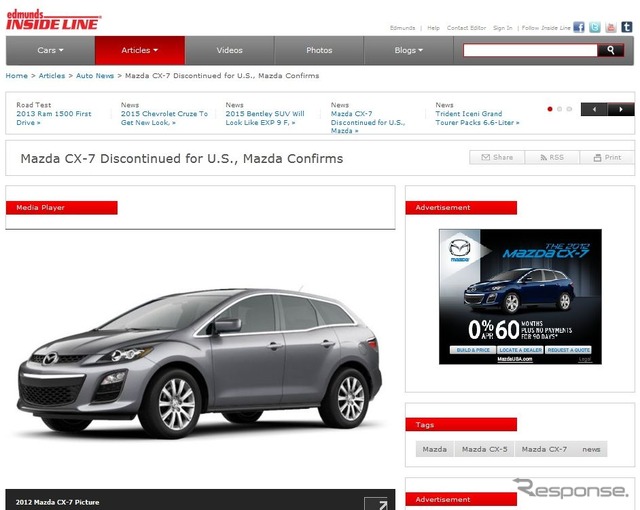Image resolution: width=640 pixels, height=510 pixels.
Task: Open the Twitter bird icon
Action: point(595,27)
